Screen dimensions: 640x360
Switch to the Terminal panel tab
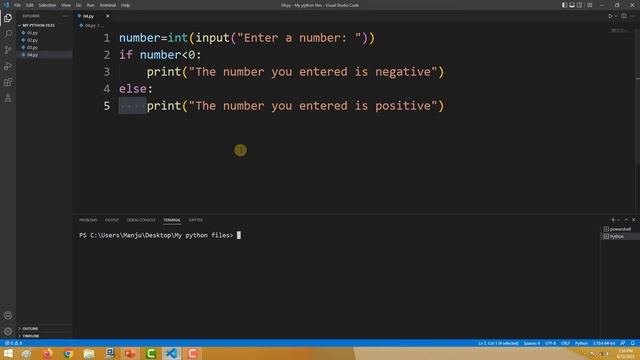coord(172,220)
